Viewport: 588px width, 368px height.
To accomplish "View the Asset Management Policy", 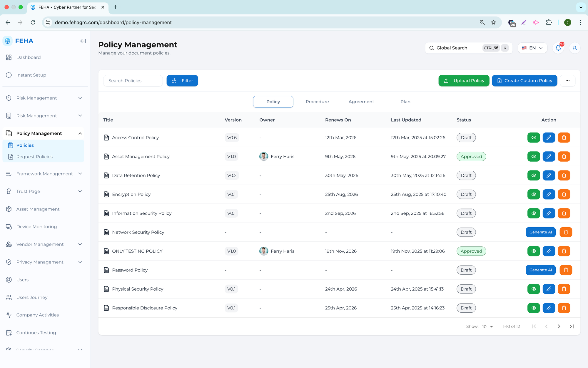I will coord(534,156).
